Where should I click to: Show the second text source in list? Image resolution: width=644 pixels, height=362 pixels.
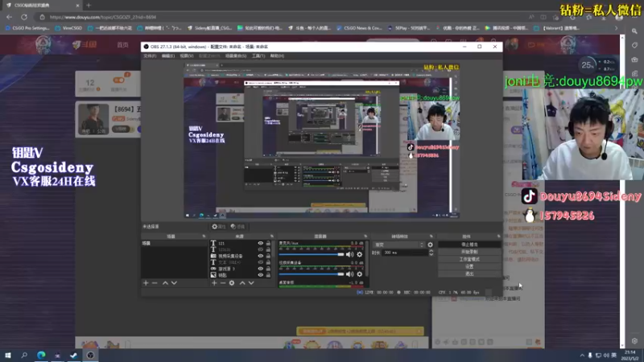[x=260, y=249]
